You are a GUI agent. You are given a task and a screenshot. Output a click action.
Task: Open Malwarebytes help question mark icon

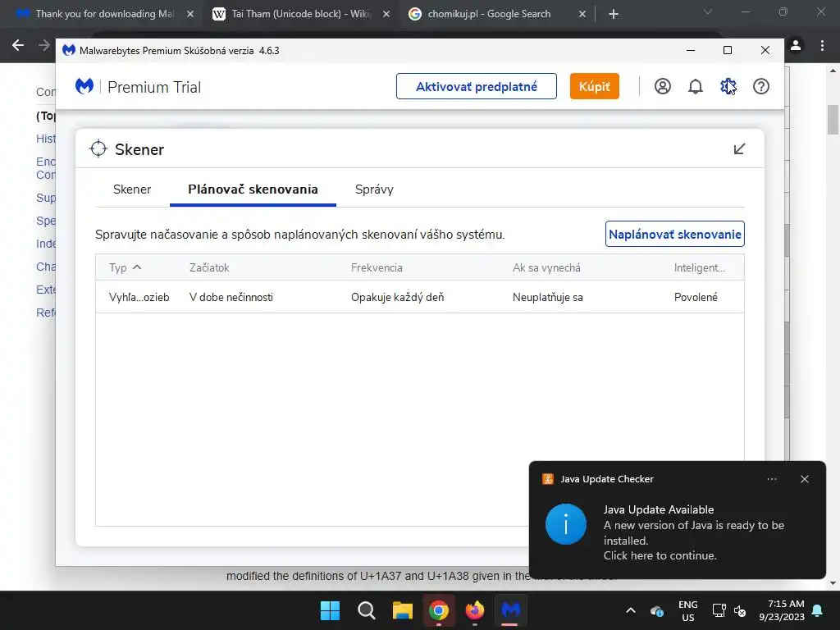[x=761, y=86]
